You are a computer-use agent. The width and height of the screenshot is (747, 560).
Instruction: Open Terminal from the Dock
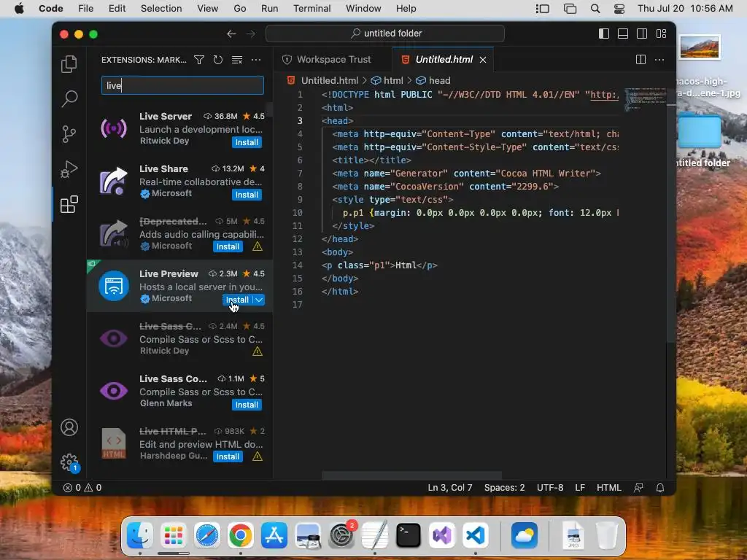pyautogui.click(x=409, y=535)
